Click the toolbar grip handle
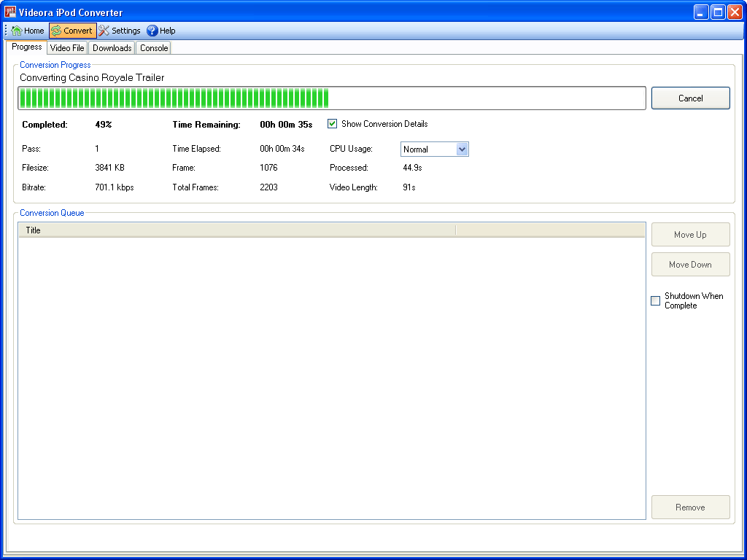 [6, 31]
